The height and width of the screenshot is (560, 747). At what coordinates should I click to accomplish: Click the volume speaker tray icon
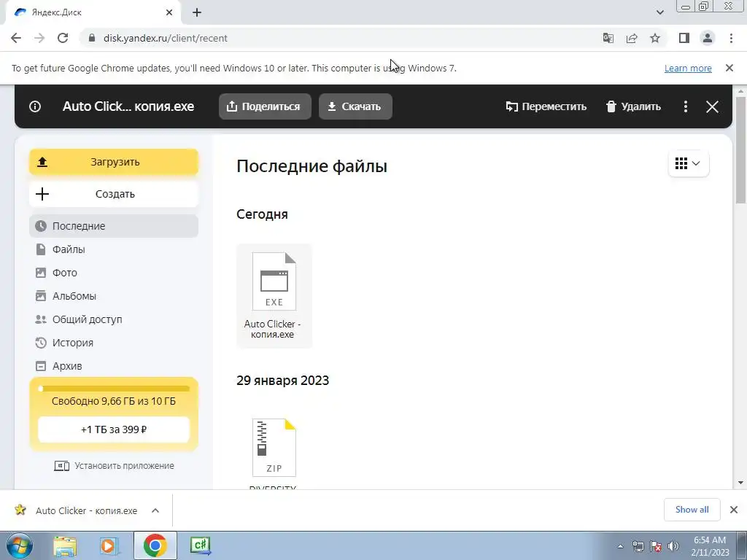click(x=673, y=546)
